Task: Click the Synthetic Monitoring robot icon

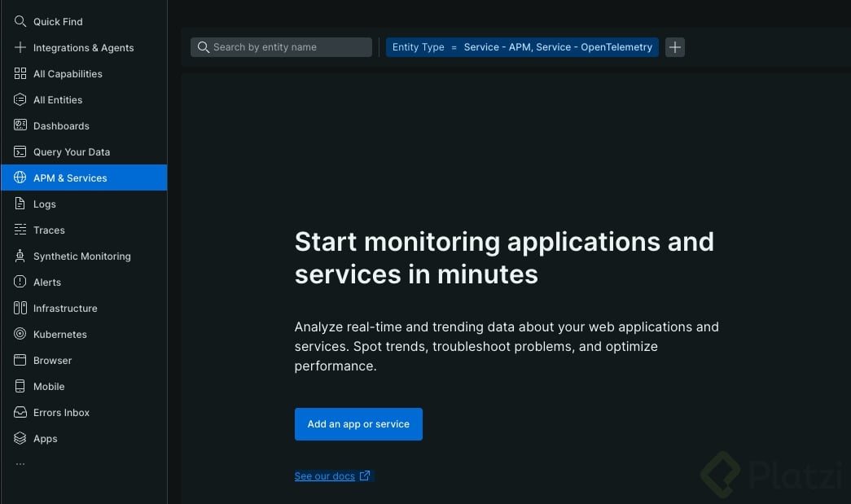Action: (20, 256)
